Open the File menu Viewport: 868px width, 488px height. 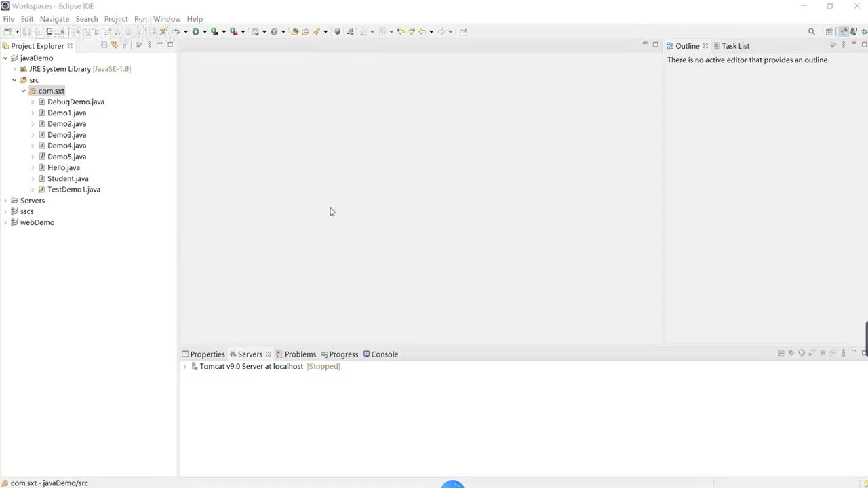point(9,19)
